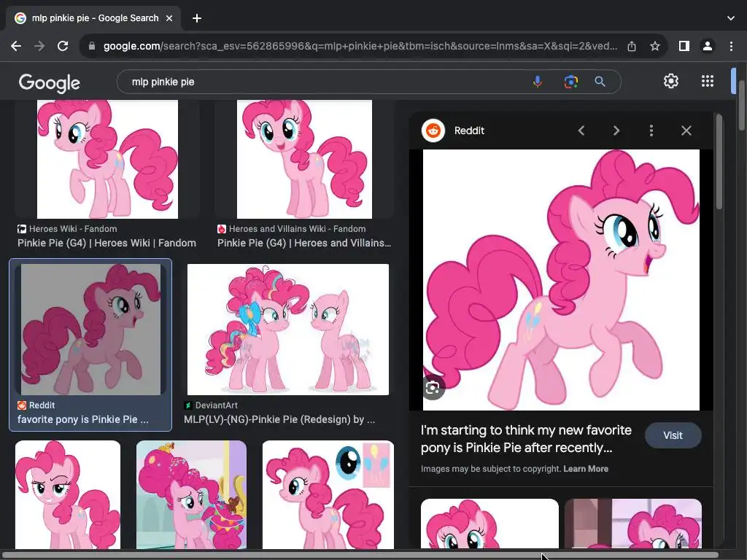Open the Chrome profile menu
The width and height of the screenshot is (747, 560).
click(708, 46)
